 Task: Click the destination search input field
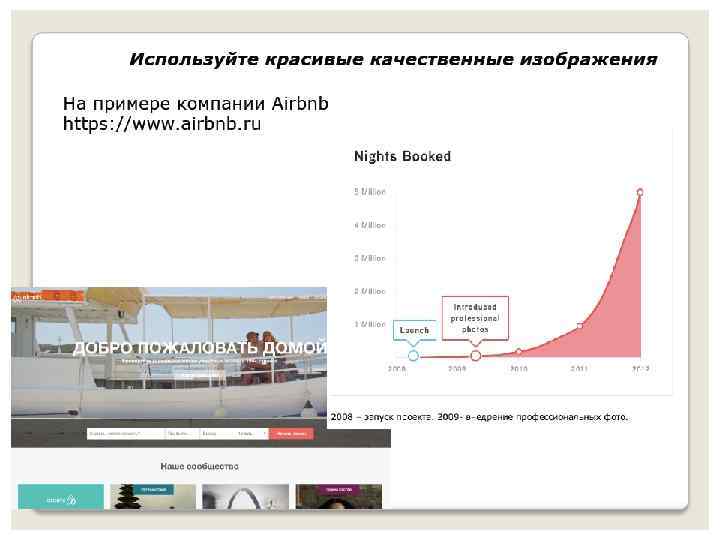click(x=125, y=433)
